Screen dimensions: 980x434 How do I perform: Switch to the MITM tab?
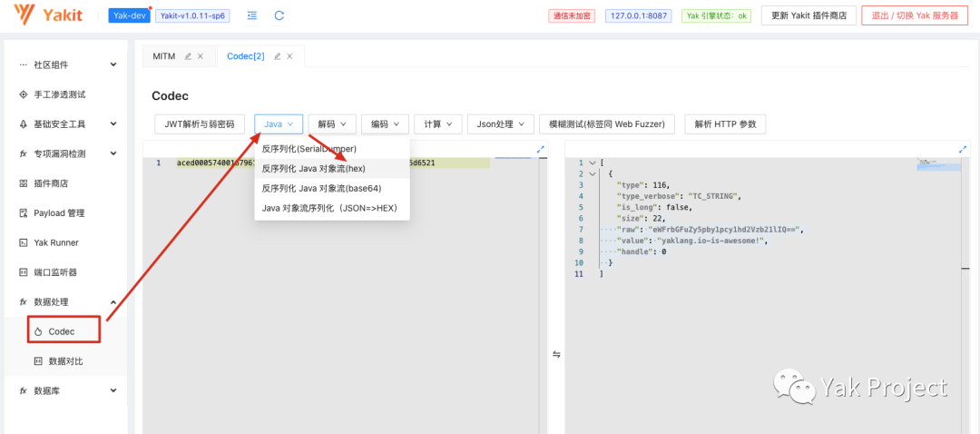(164, 56)
